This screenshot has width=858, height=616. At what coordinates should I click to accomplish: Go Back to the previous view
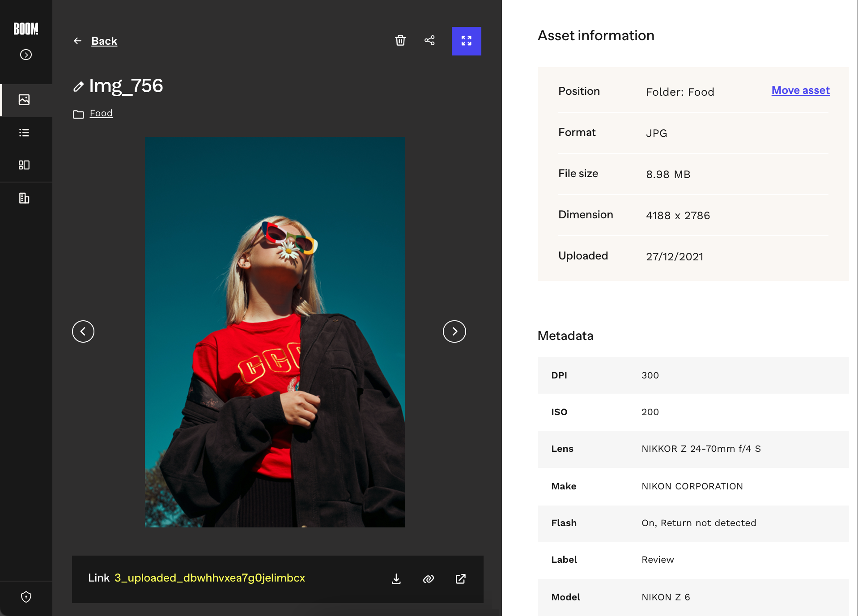[104, 41]
